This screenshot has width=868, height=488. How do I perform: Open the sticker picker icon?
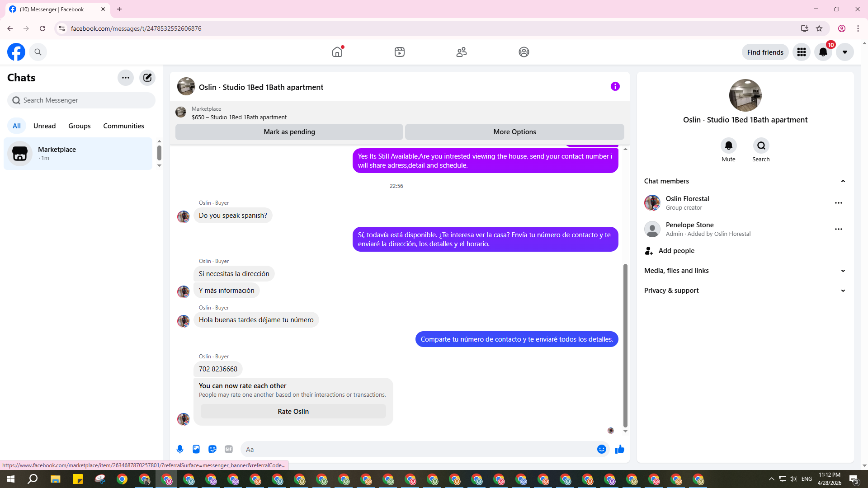coord(212,449)
